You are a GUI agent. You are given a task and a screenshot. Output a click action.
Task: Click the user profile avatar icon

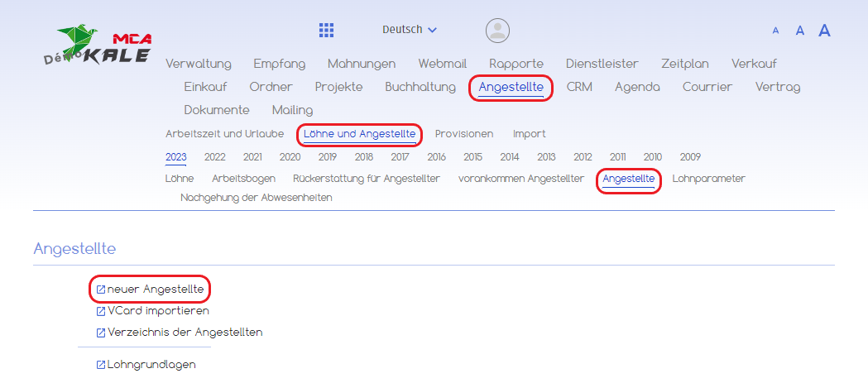[x=497, y=31]
